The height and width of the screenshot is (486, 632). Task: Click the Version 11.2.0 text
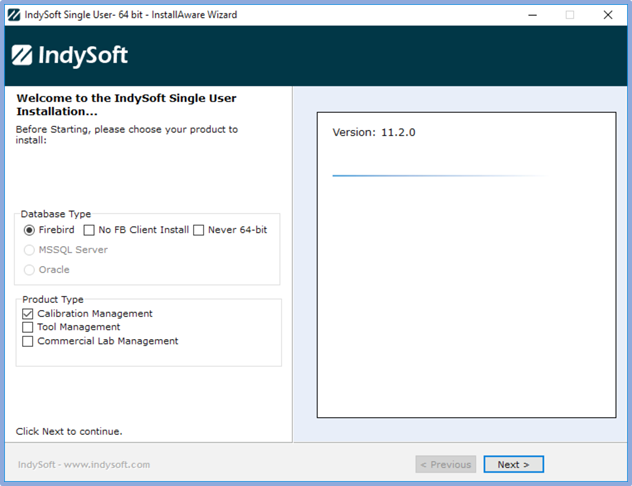pos(373,132)
